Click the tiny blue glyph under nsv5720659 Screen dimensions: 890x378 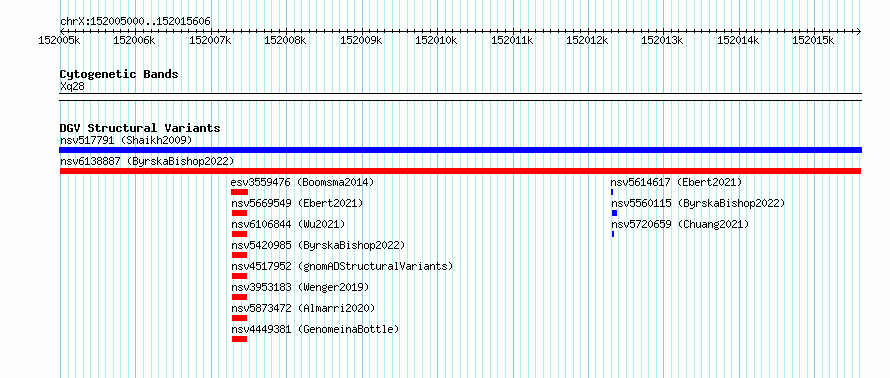[613, 234]
